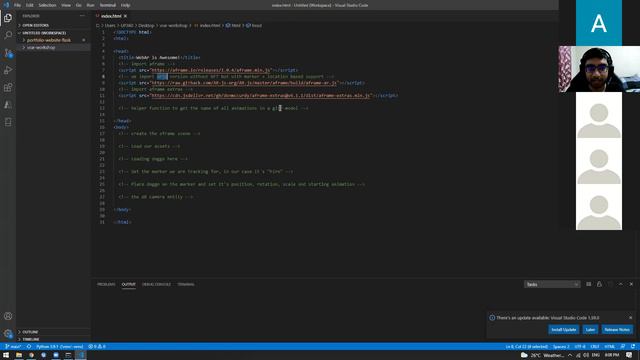Open the Go menu
Screen dimensions: 640x360
pos(78,5)
